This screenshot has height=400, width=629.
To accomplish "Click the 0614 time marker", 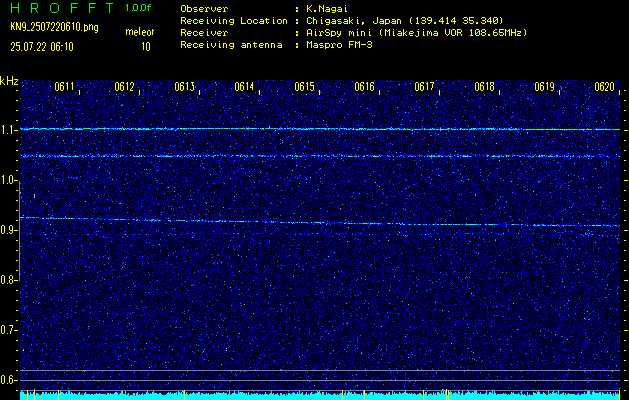I will 244,87.
